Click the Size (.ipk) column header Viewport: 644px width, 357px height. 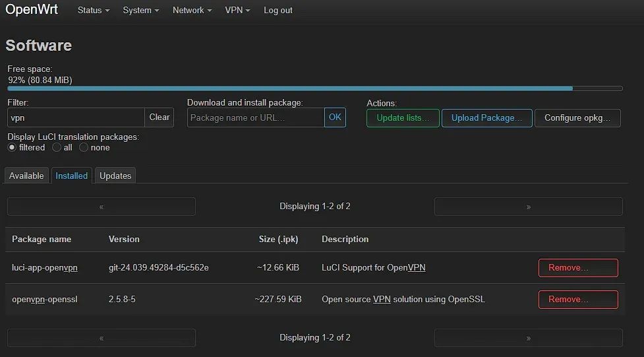(x=278, y=240)
